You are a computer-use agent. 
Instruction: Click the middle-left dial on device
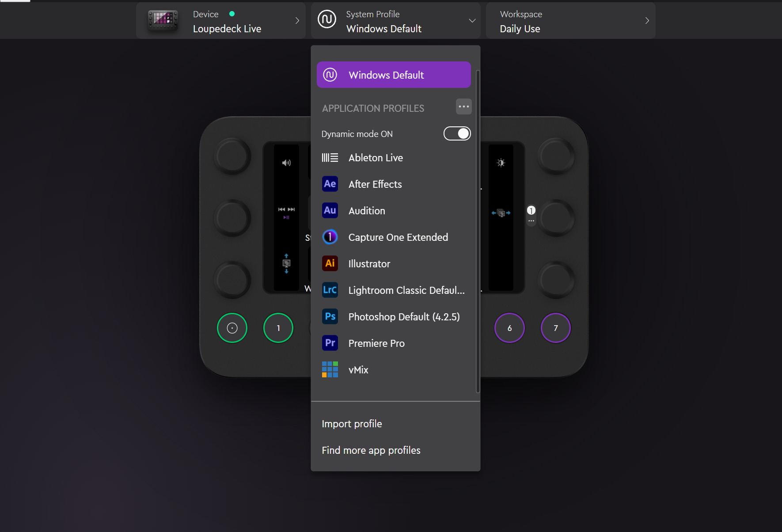232,218
